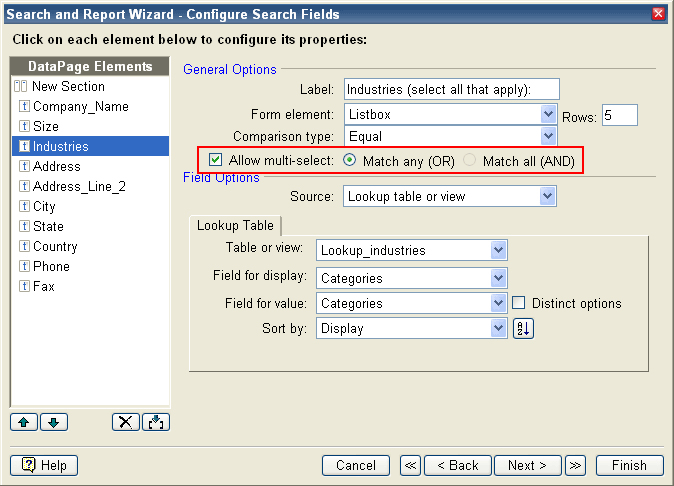The height and width of the screenshot is (486, 674).
Task: Select Address in DataPage Elements
Action: (x=90, y=166)
